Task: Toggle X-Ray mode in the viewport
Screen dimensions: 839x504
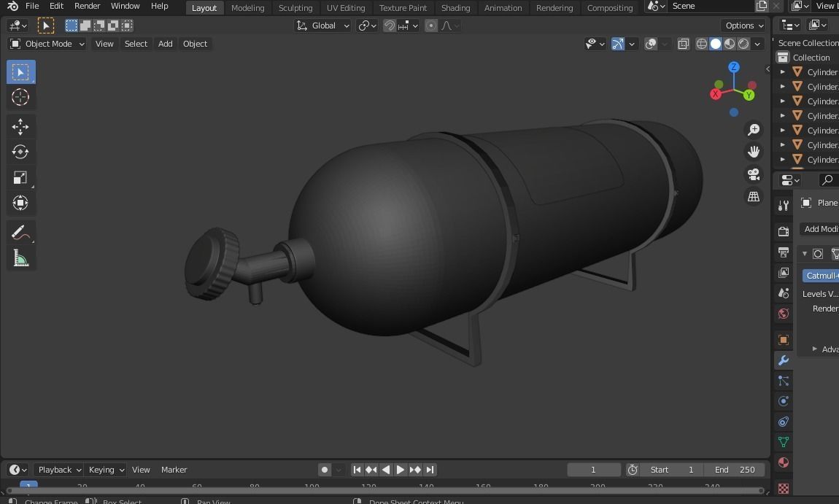Action: pos(684,44)
